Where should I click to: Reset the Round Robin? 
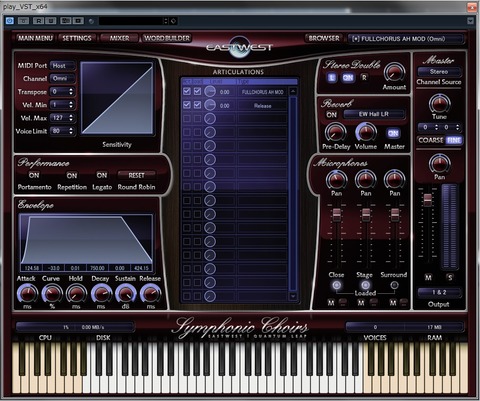[136, 175]
